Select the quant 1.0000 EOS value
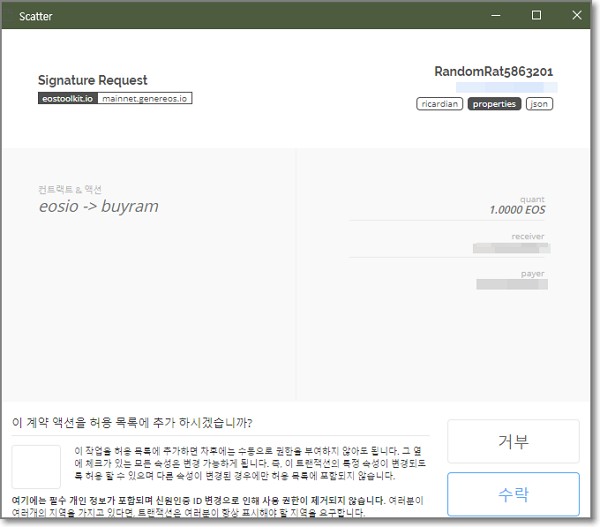 [x=517, y=210]
